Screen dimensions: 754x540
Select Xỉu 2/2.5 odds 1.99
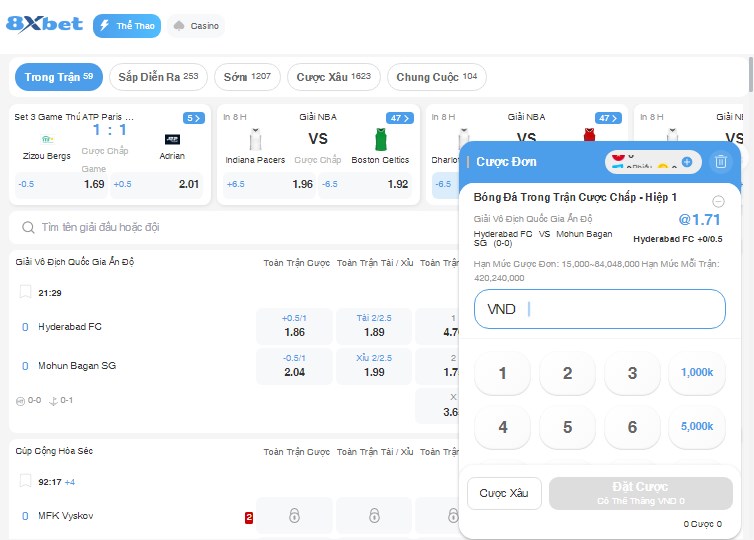[374, 366]
